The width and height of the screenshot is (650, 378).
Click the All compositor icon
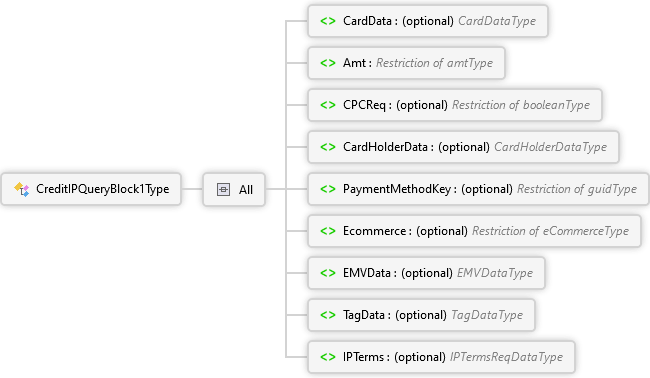click(x=223, y=189)
